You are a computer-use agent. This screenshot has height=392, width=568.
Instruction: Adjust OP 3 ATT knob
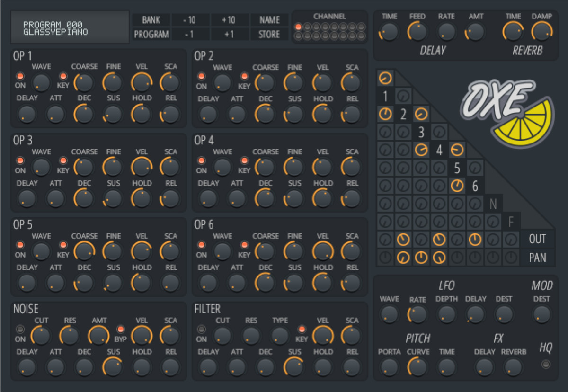pos(56,199)
